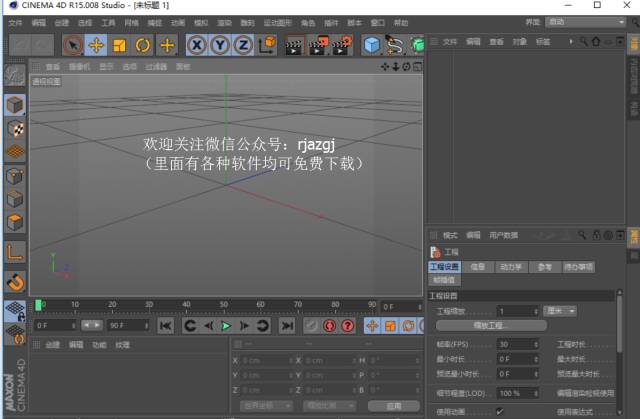Activate the Live Selection arrow tool
640x419 pixels.
tap(73, 45)
